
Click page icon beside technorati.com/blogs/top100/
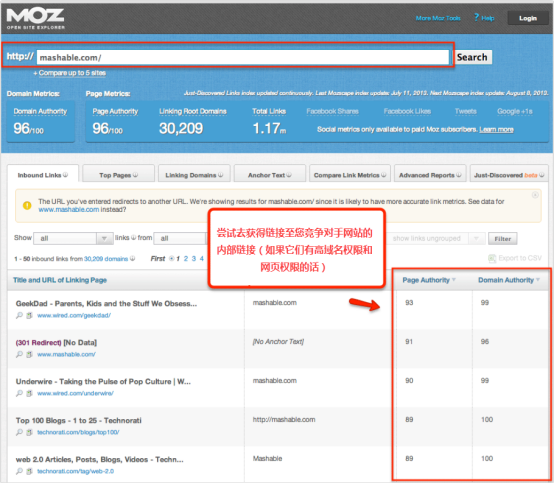(29, 432)
